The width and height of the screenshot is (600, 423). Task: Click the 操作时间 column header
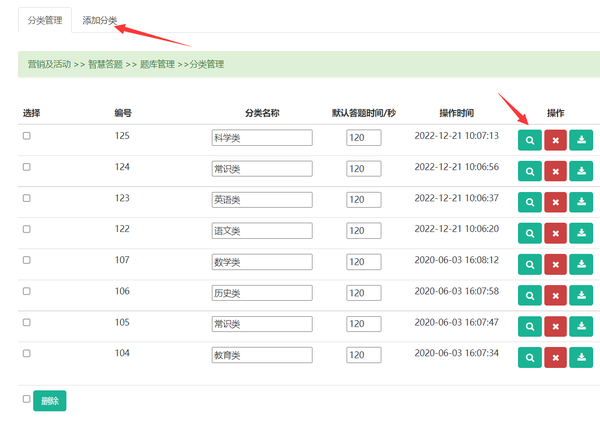(457, 113)
